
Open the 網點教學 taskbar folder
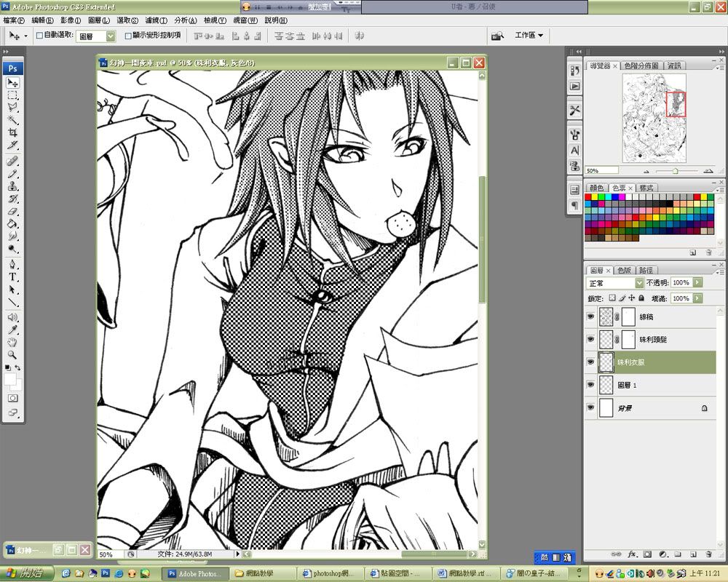(x=263, y=574)
